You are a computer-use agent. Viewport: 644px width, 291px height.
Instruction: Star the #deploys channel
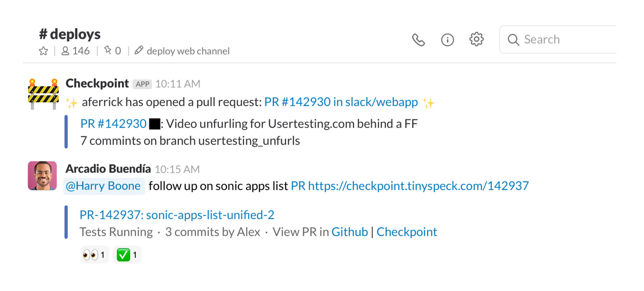[x=43, y=51]
